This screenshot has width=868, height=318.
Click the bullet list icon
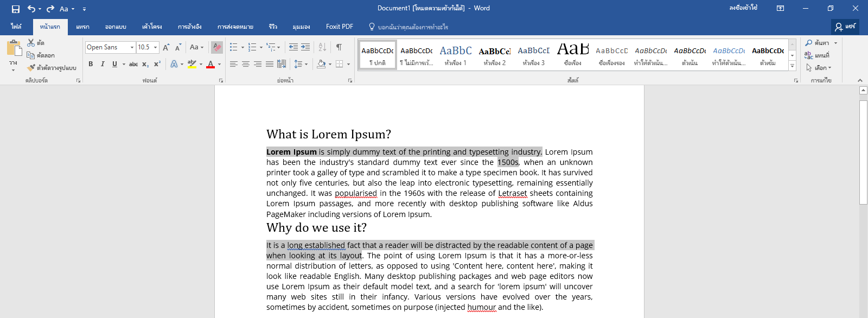[234, 47]
